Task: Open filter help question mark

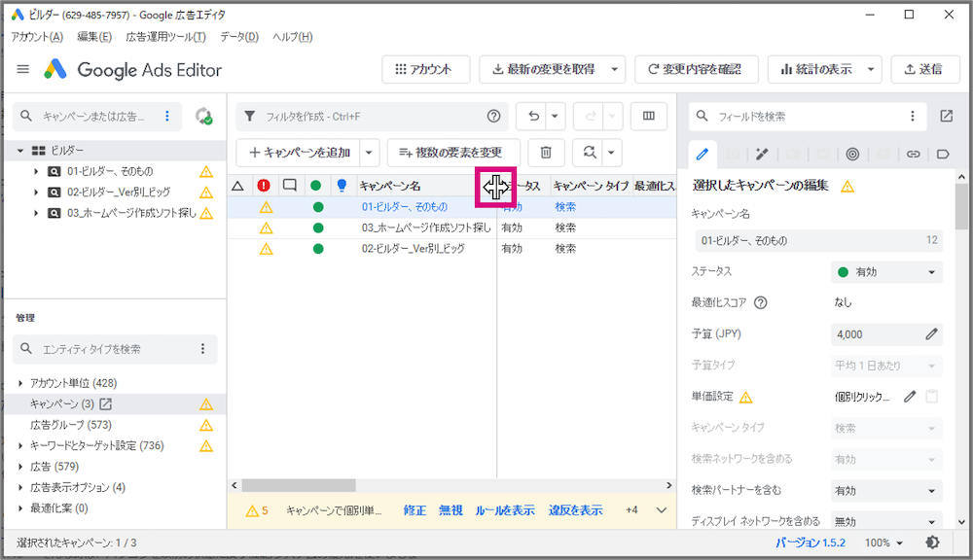Action: (x=493, y=116)
